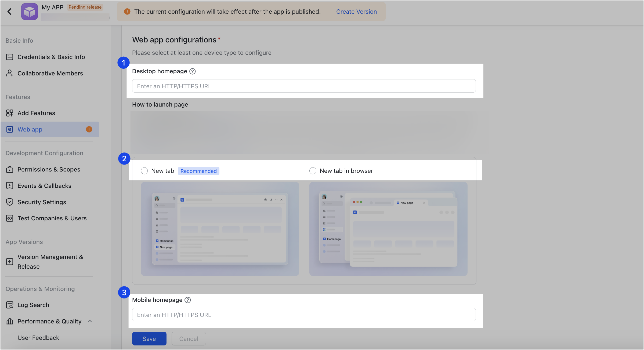Click the Version Management upload icon

(10, 262)
